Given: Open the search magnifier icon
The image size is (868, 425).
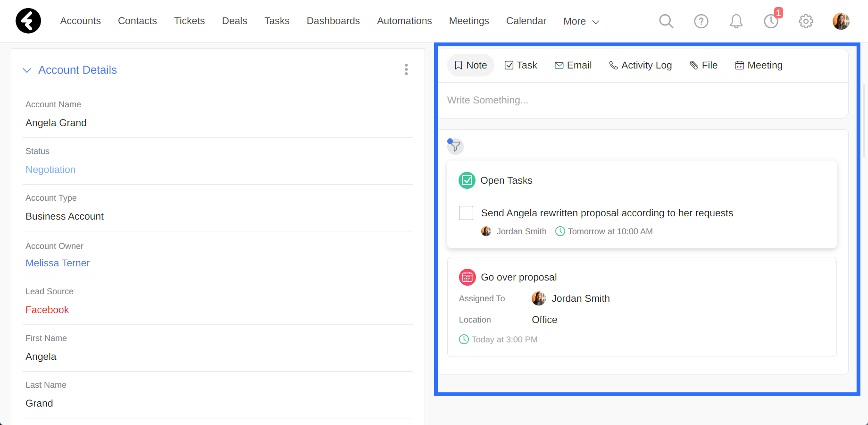Looking at the screenshot, I should tap(666, 21).
